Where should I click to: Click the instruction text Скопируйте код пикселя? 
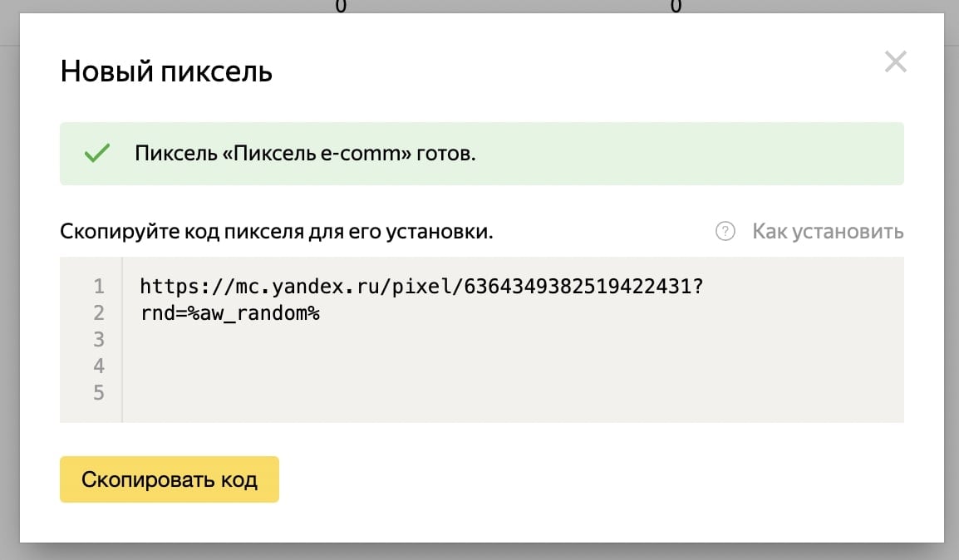pos(274,232)
